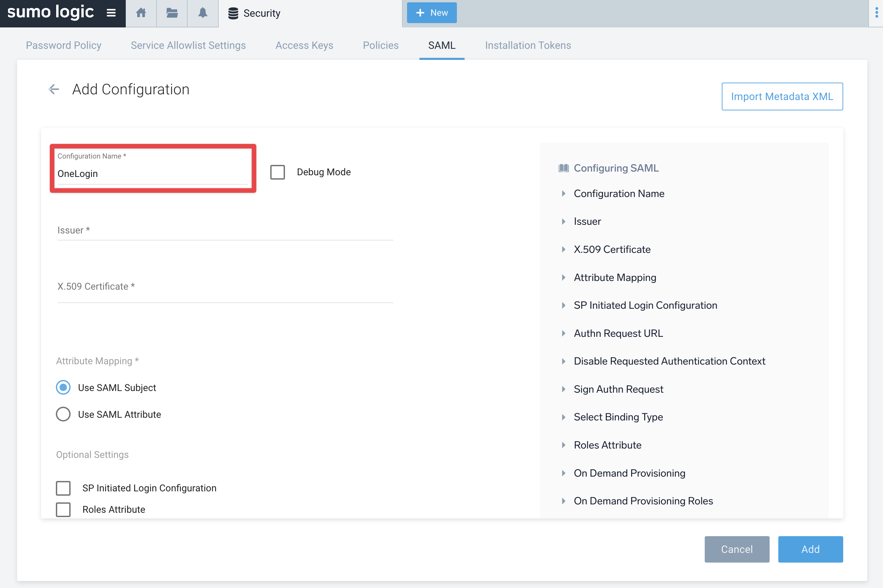Select the SAML tab
Screen dimensions: 883x588
(442, 45)
